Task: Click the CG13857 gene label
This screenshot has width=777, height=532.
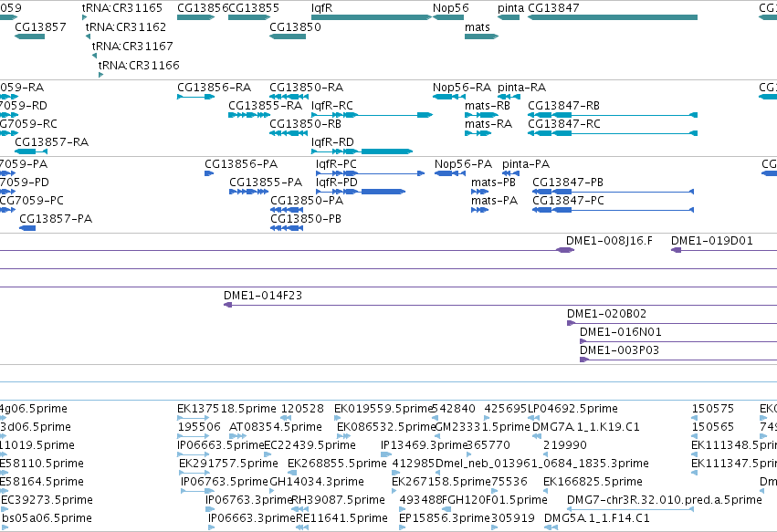Action: coord(41,26)
